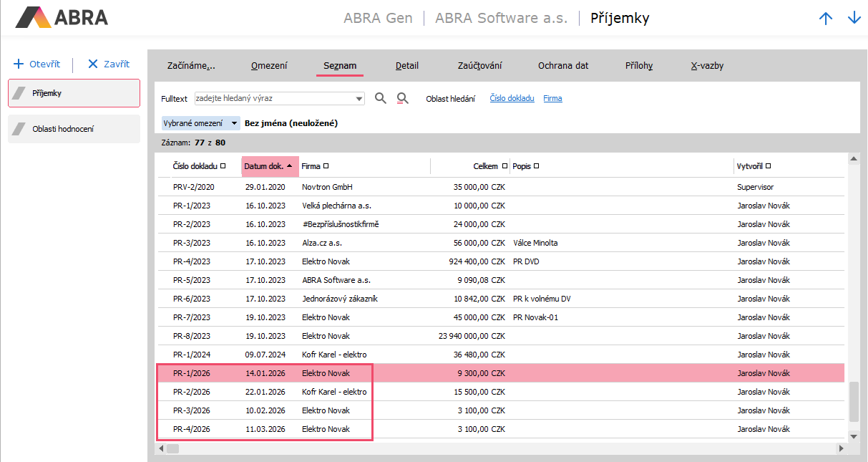Click the underlined magnifier advanced search icon
This screenshot has width=868, height=462.
click(402, 99)
